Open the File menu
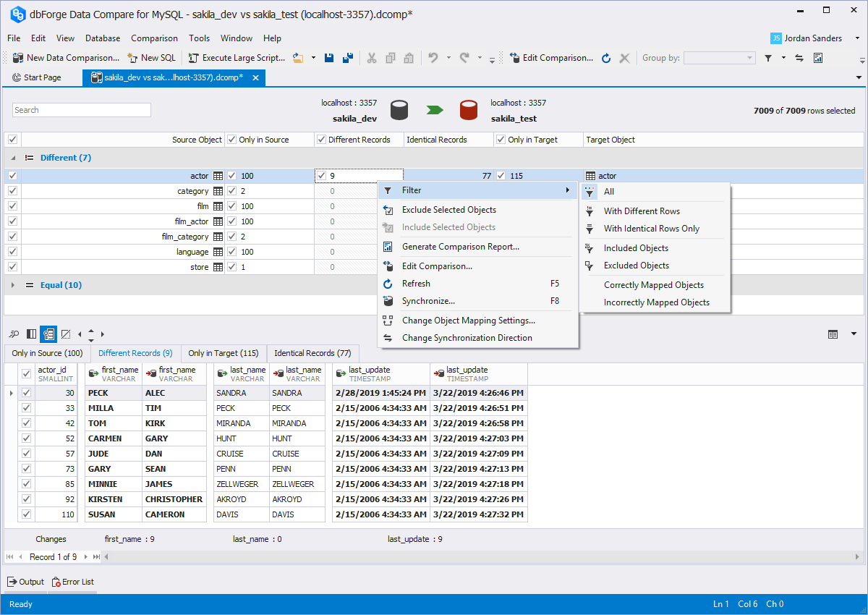 (14, 38)
